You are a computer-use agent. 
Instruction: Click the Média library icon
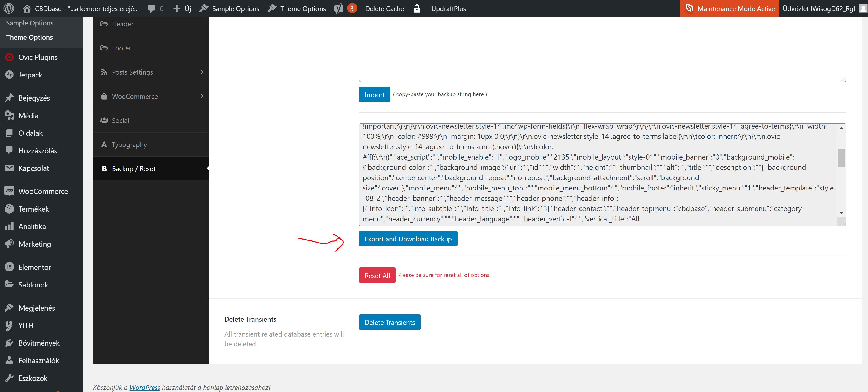(x=9, y=115)
